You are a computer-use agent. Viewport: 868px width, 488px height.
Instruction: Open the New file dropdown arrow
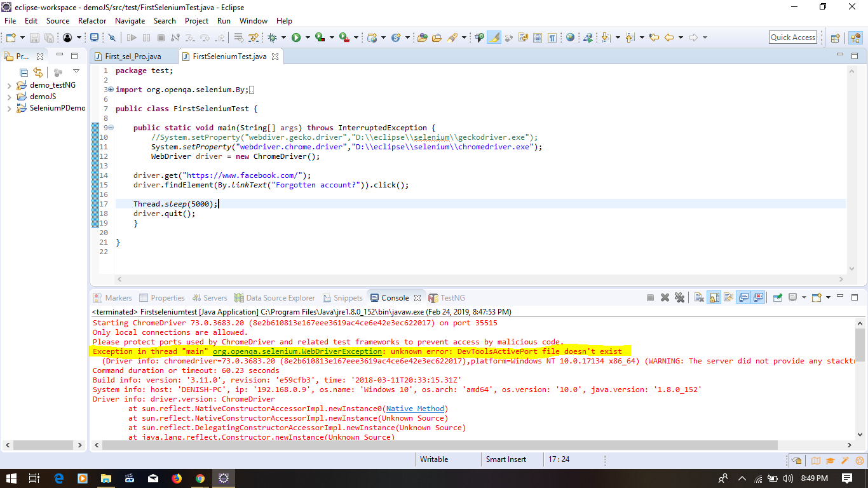click(22, 37)
